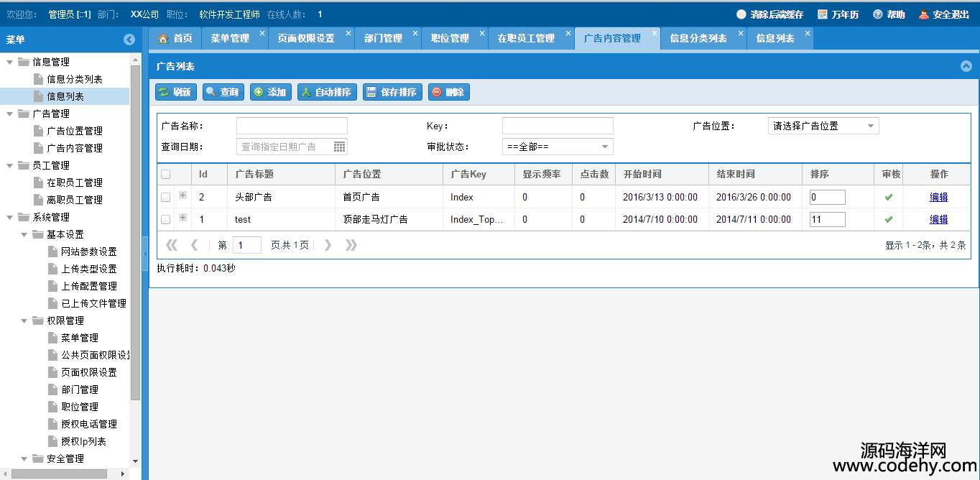Click the search magnifier button (查询)
This screenshot has width=980, height=480.
[x=223, y=92]
